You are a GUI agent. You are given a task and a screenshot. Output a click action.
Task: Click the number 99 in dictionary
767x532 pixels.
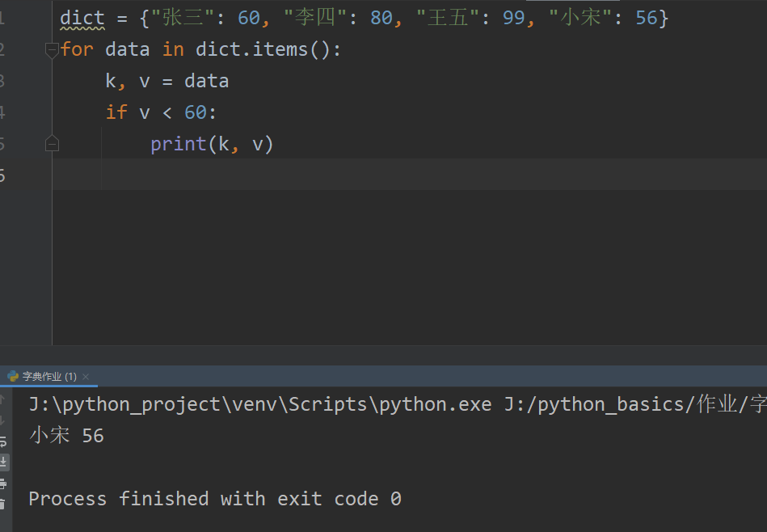513,18
